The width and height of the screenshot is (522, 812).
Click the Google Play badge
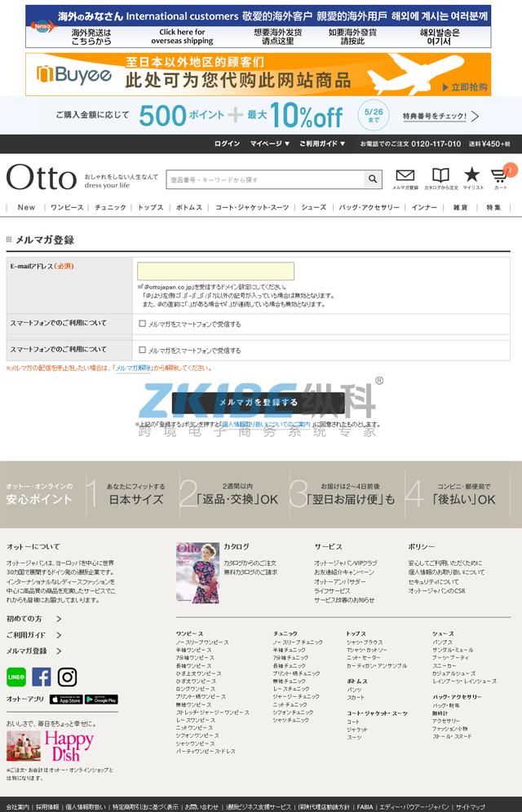[x=101, y=699]
